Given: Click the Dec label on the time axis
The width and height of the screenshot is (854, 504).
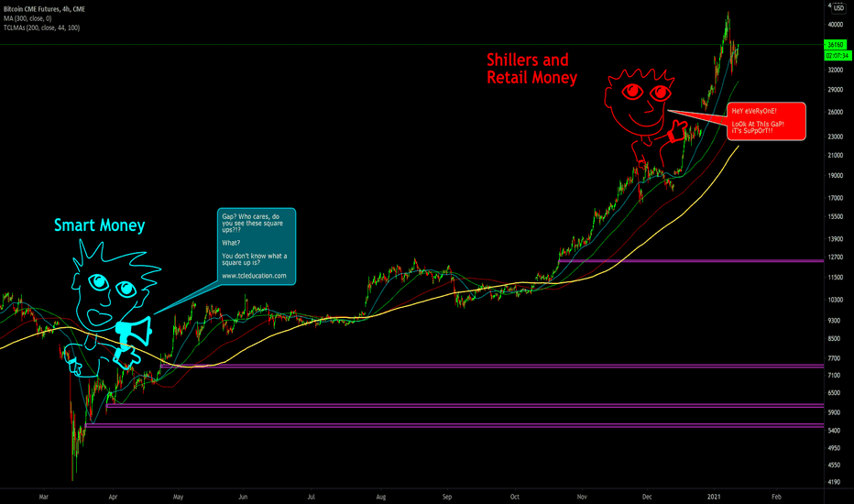Looking at the screenshot, I should (x=647, y=497).
